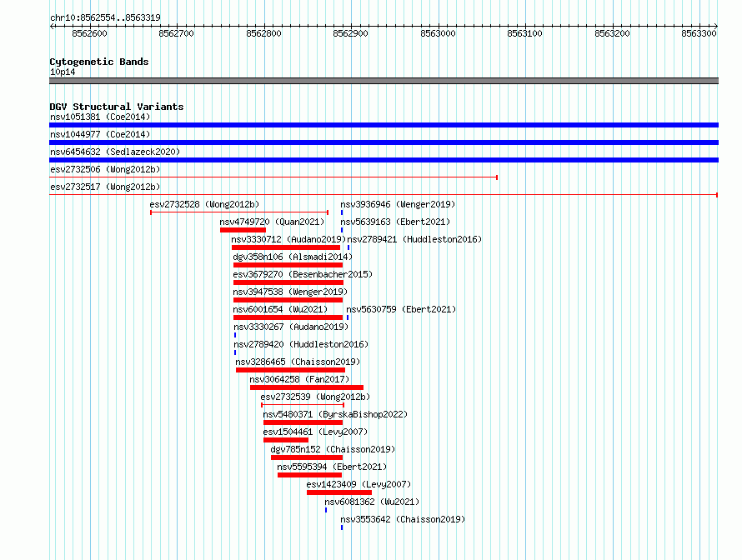Open dgv785n152 (Chaisson2019) variant label
This screenshot has width=742, height=560.
333,449
